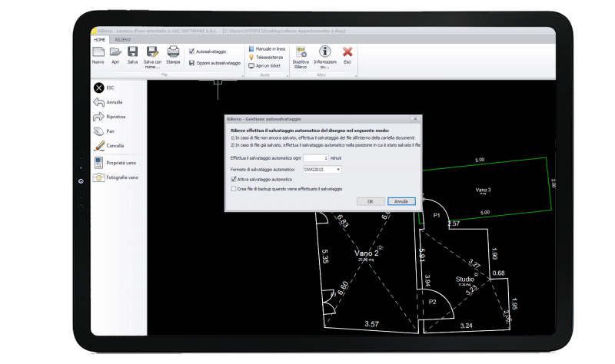Open Informazioni su info icon
This screenshot has width=615, height=364.
324,52
